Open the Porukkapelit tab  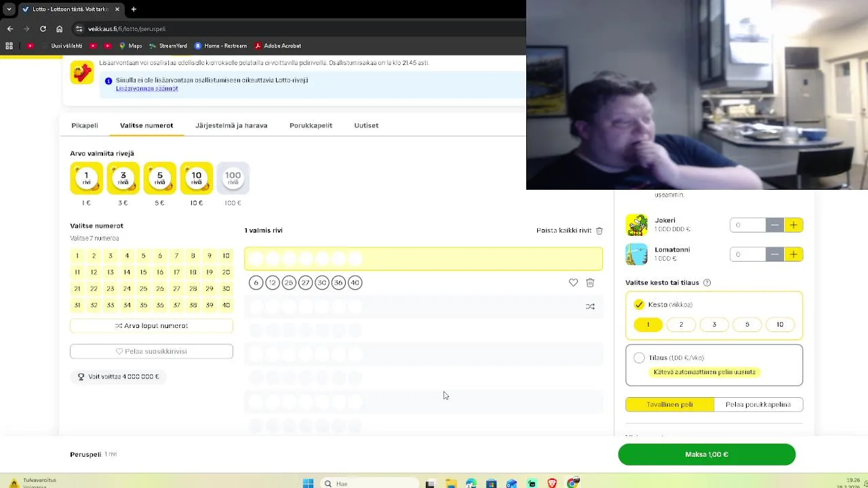[311, 125]
